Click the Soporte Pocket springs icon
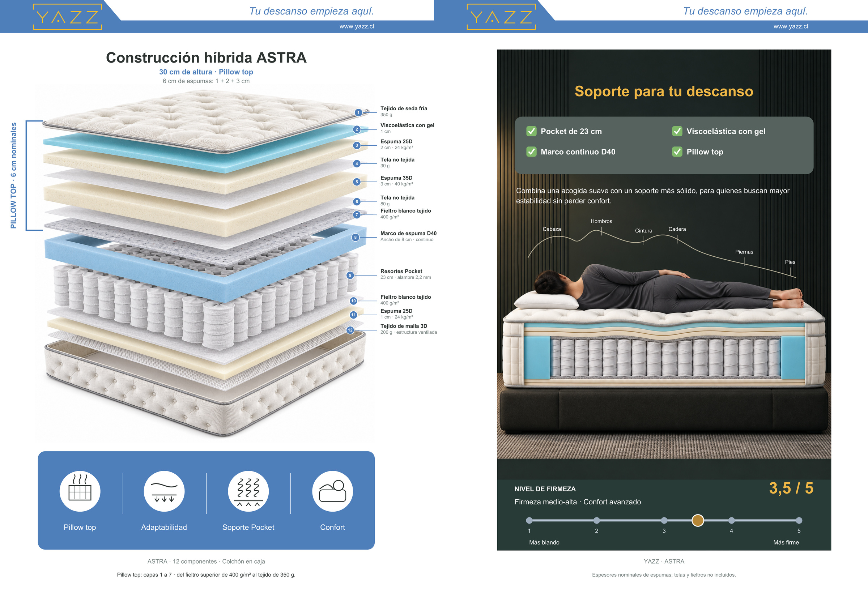Screen dimensions: 868x589 click(248, 491)
